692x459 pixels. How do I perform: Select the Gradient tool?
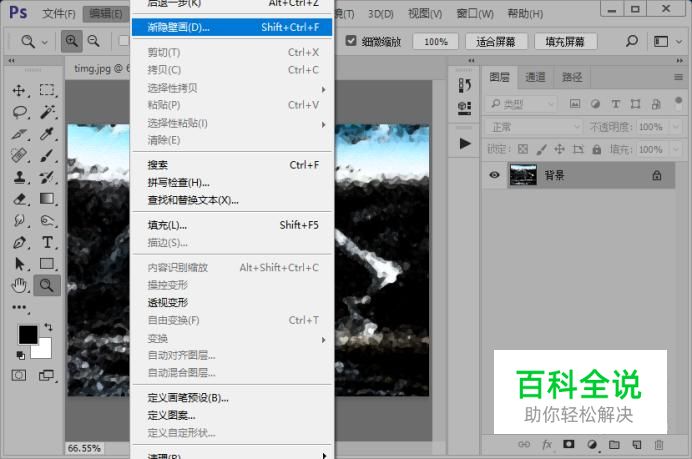(x=47, y=199)
